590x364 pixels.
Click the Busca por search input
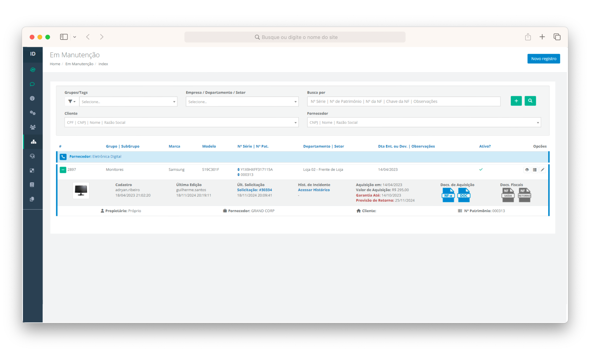coord(404,102)
